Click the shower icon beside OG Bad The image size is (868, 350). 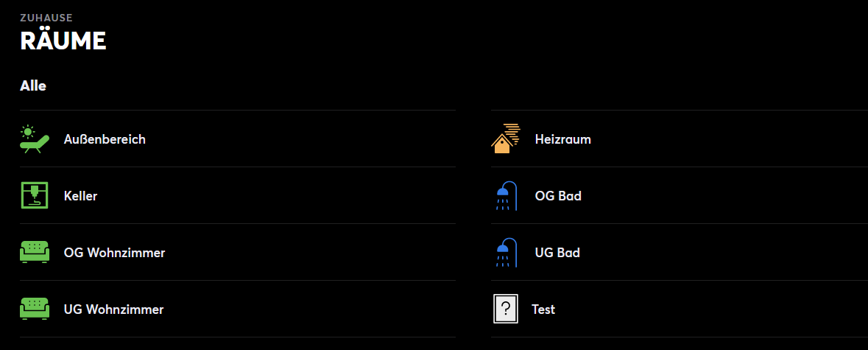(505, 196)
